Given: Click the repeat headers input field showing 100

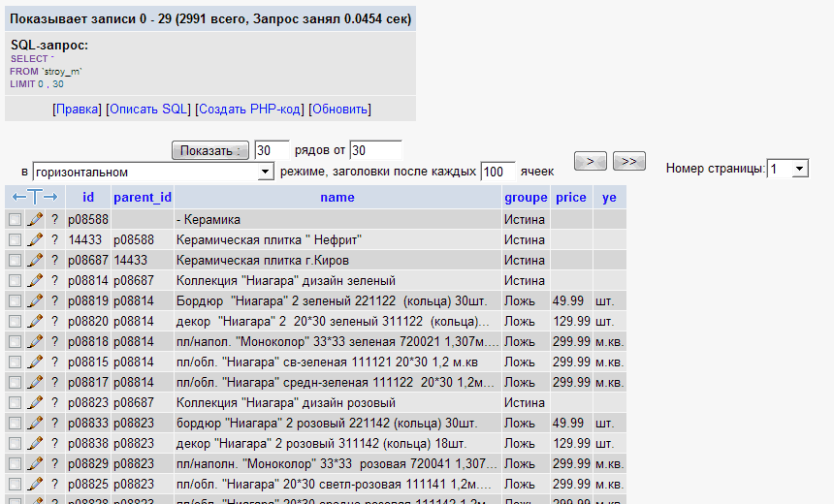Looking at the screenshot, I should pos(497,172).
